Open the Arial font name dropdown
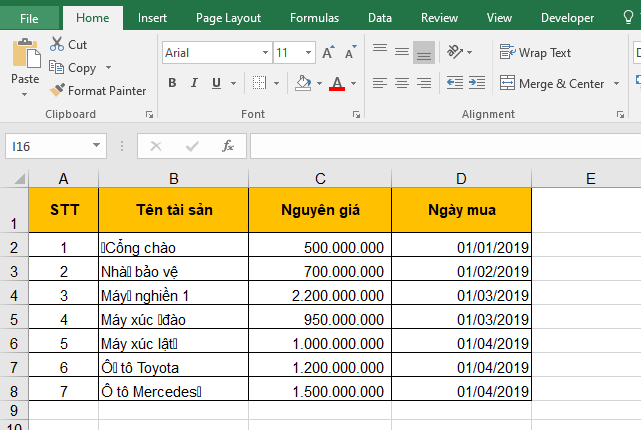641x430 pixels. [264, 53]
